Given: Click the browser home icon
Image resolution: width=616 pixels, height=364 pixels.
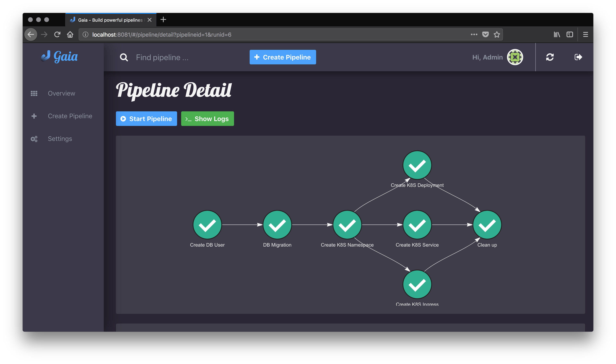Looking at the screenshot, I should [70, 35].
